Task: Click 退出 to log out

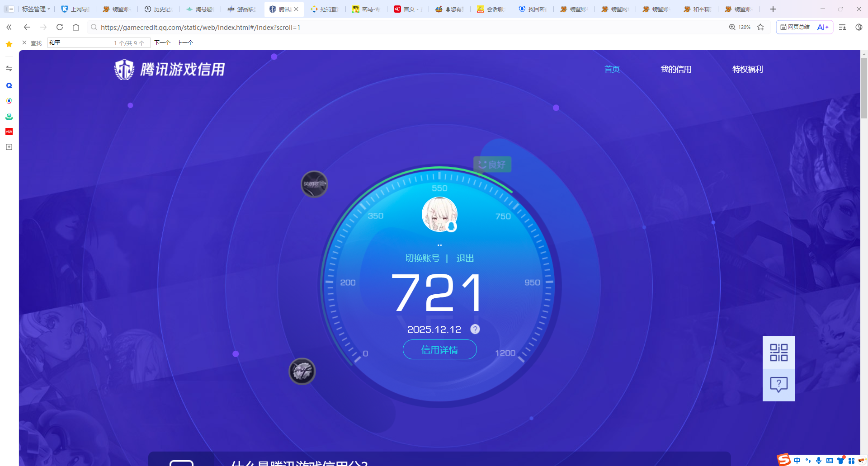Action: coord(465,258)
